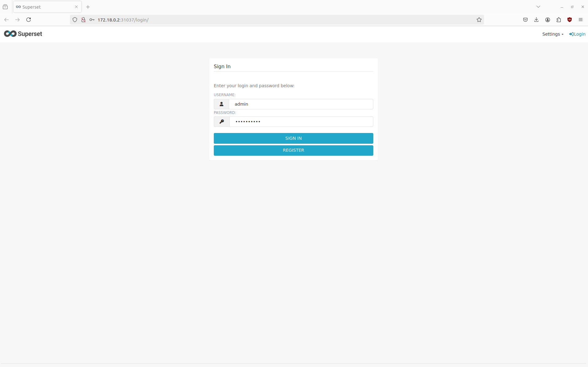
Task: Click the Save to Pocket icon
Action: (x=525, y=20)
